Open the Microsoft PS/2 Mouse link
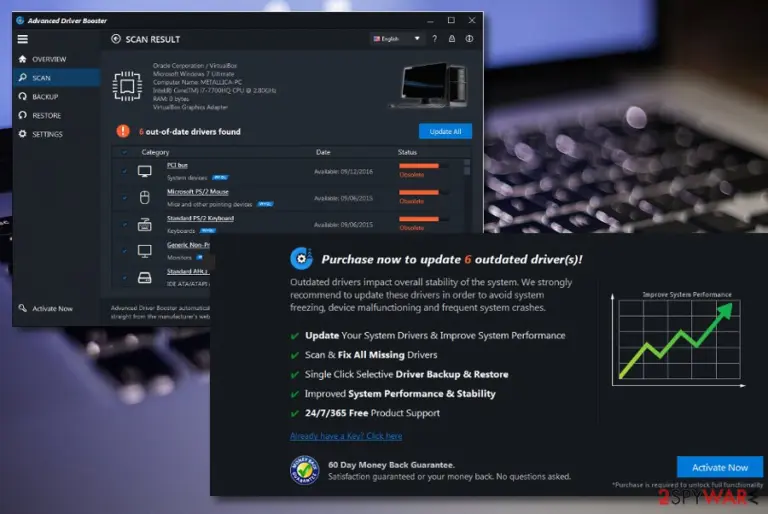This screenshot has height=514, width=768. pyautogui.click(x=197, y=192)
